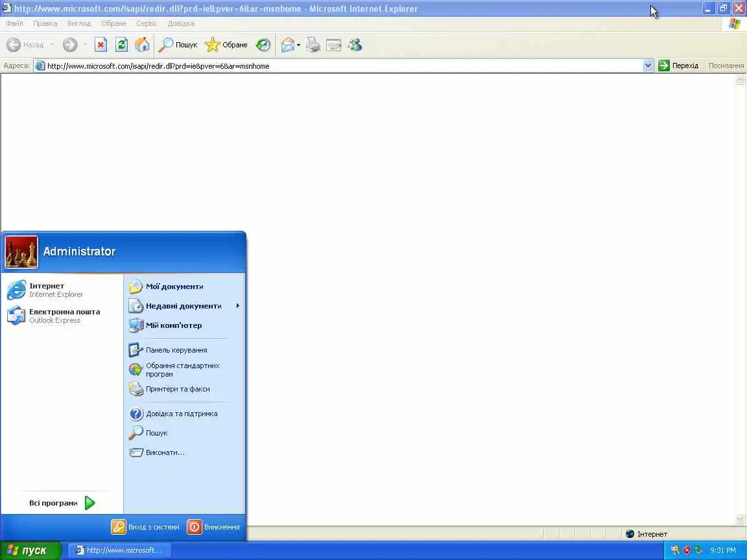The image size is (747, 560).
Task: Click the пуск Start button
Action: 30,550
